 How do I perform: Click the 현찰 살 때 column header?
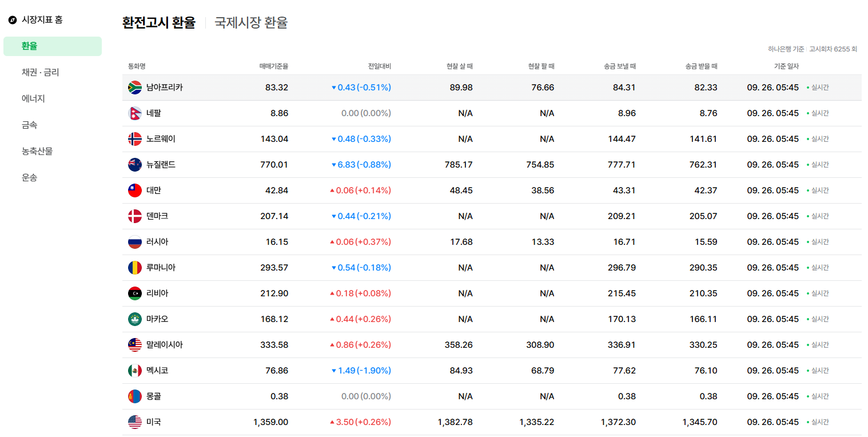460,66
